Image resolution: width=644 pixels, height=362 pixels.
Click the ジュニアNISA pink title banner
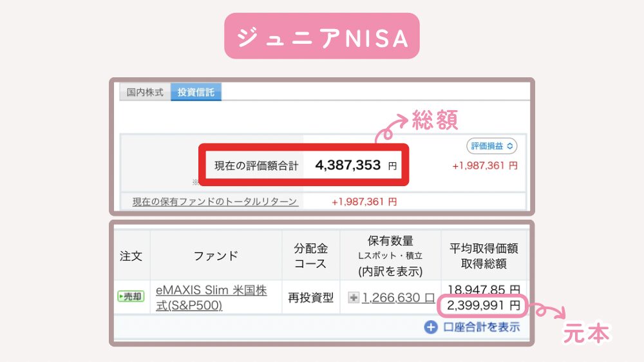click(321, 36)
